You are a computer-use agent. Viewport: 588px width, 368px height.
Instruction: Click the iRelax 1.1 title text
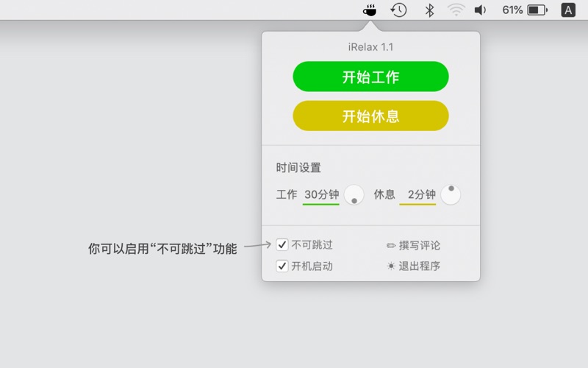coord(370,47)
